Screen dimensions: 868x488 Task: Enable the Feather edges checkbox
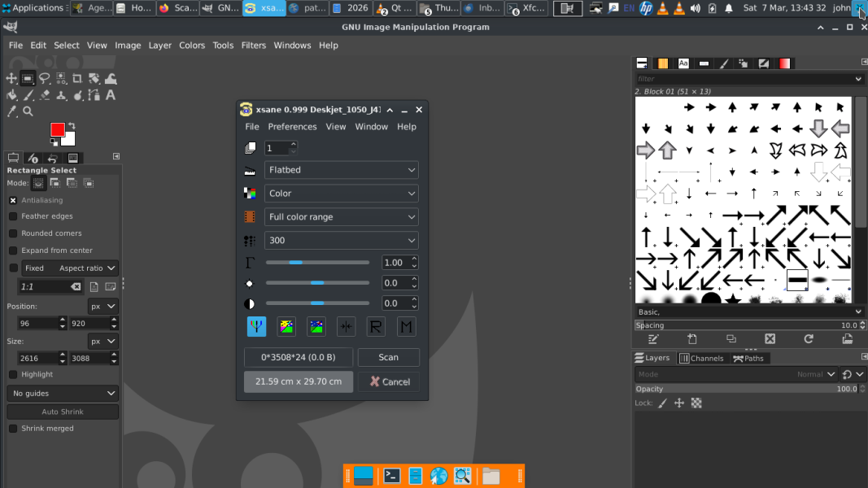(x=13, y=216)
